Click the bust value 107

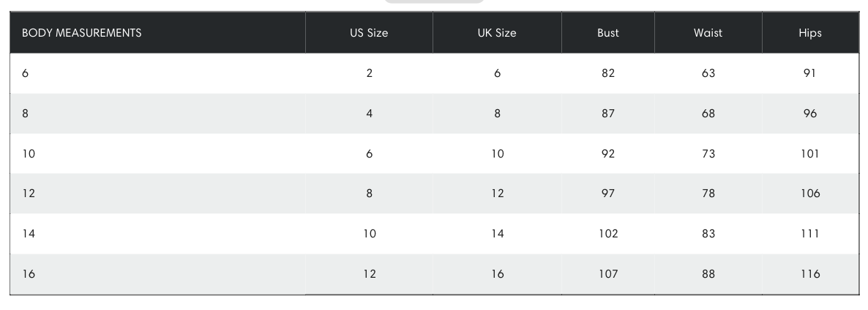point(608,273)
